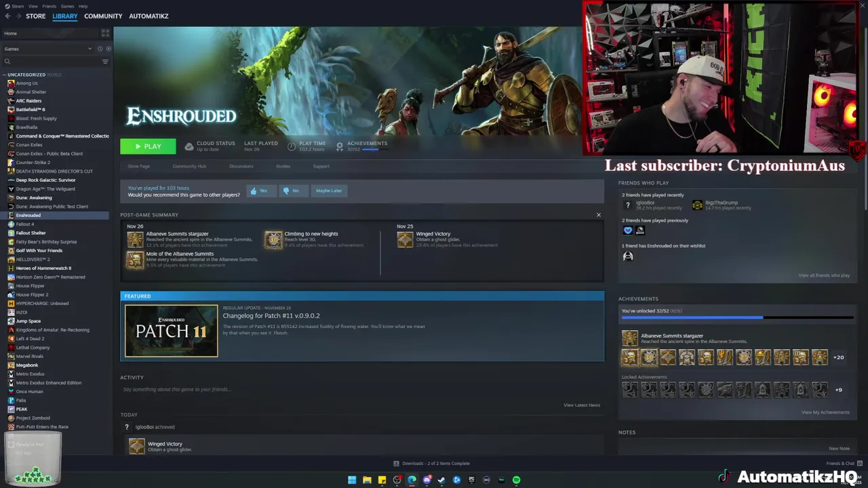The image size is (868, 488).
Task: Open the Support link
Action: click(321, 166)
